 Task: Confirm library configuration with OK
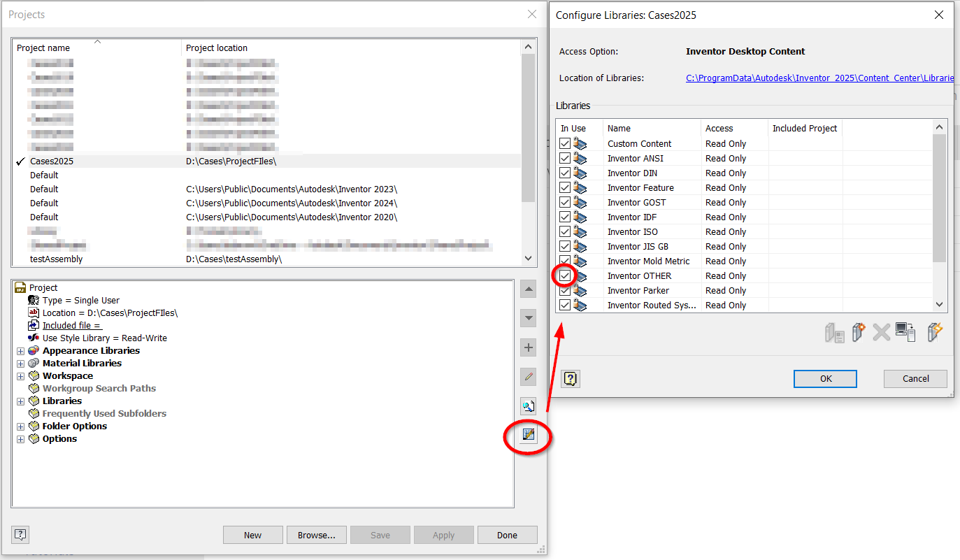point(824,378)
